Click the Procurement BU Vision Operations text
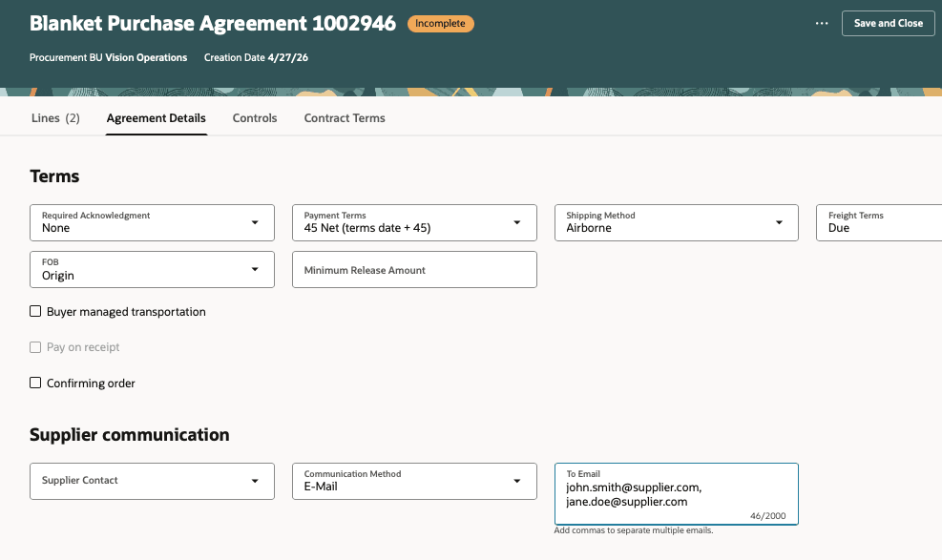942x560 pixels. point(108,57)
